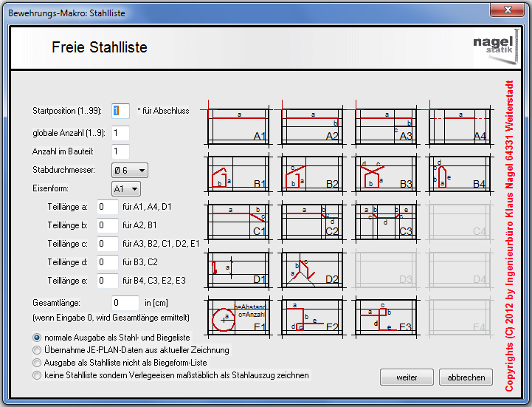Enable normale Ausgabe als Stahl- und Biegeliste

pyautogui.click(x=37, y=338)
